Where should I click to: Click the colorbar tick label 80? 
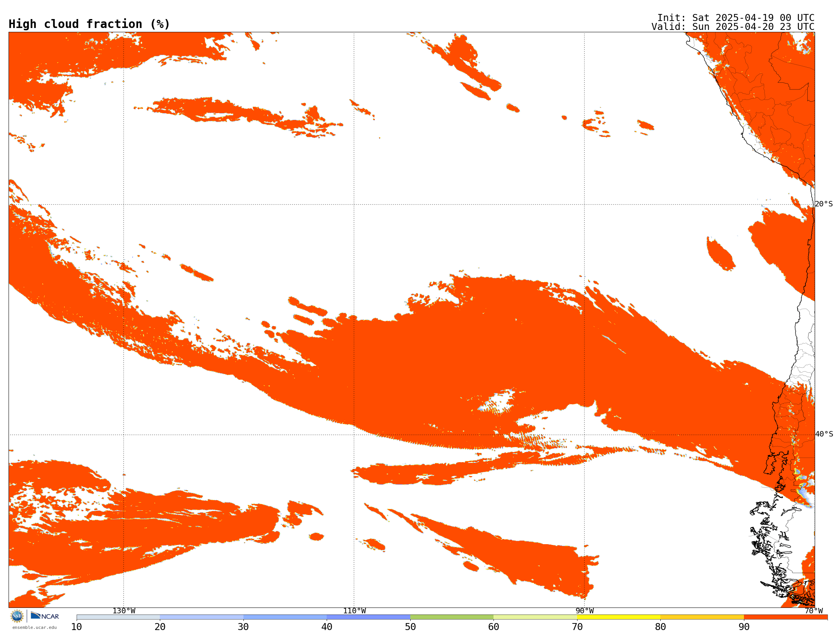(x=660, y=627)
